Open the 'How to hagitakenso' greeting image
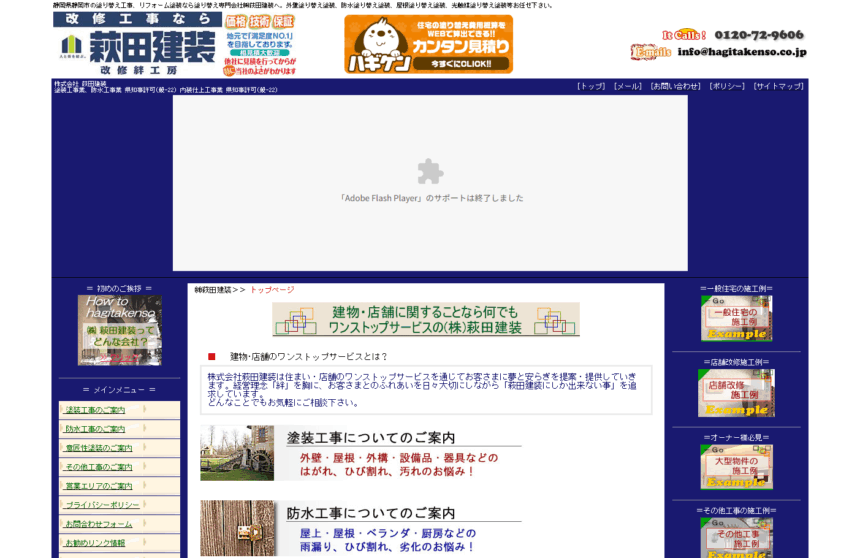This screenshot has width=860, height=558. [120, 330]
